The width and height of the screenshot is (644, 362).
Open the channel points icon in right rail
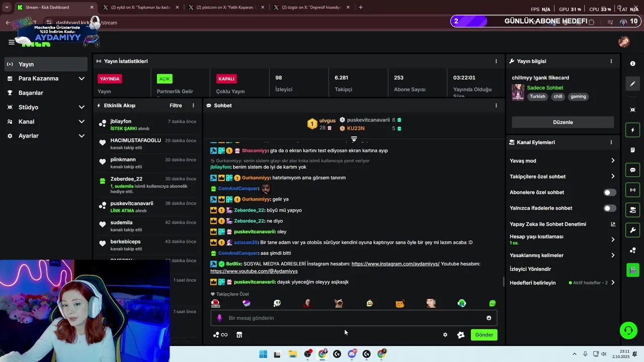click(x=633, y=250)
